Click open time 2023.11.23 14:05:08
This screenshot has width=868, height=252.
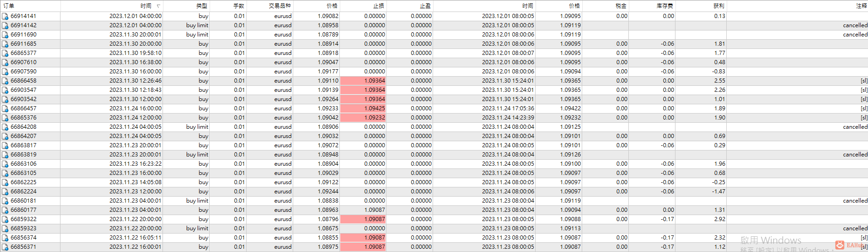[x=135, y=182]
